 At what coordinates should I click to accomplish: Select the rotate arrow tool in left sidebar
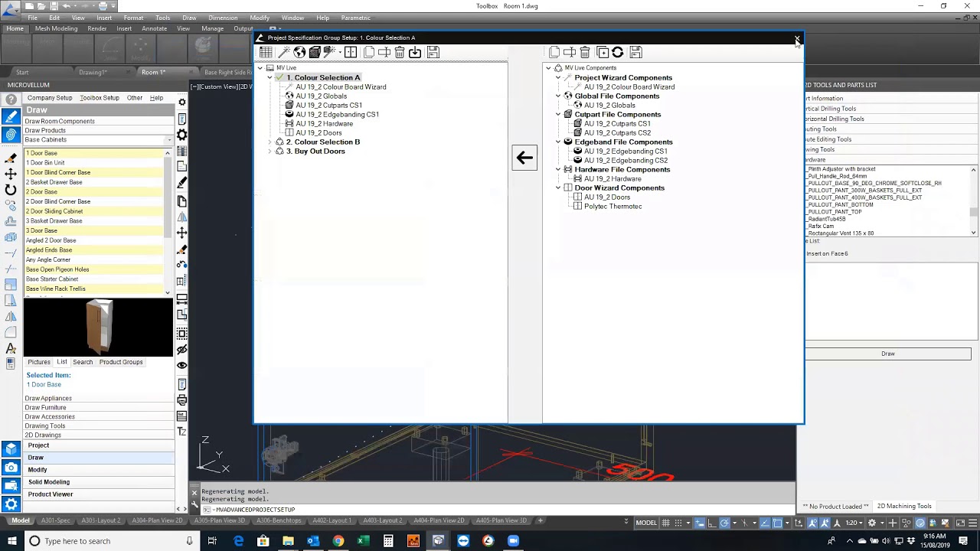[x=11, y=190]
